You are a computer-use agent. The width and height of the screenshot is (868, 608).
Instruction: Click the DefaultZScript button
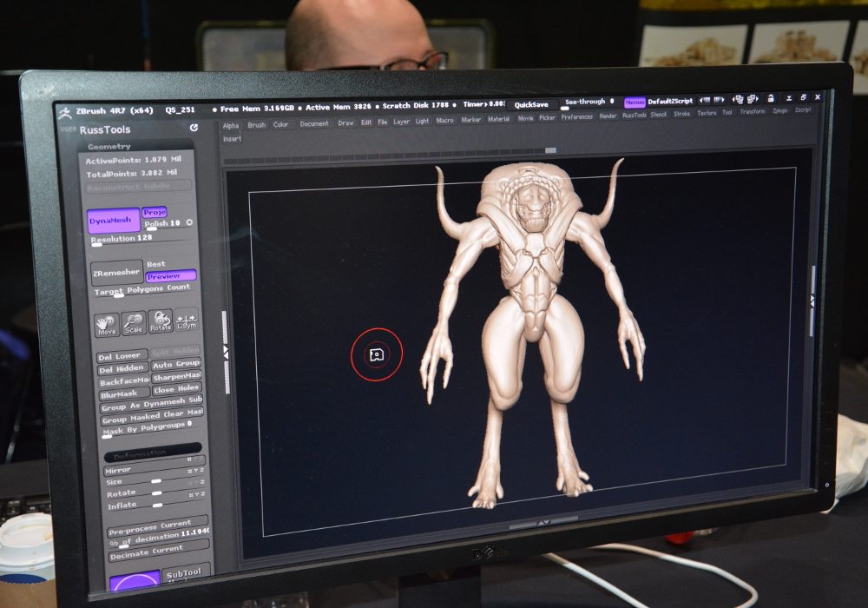click(x=670, y=102)
